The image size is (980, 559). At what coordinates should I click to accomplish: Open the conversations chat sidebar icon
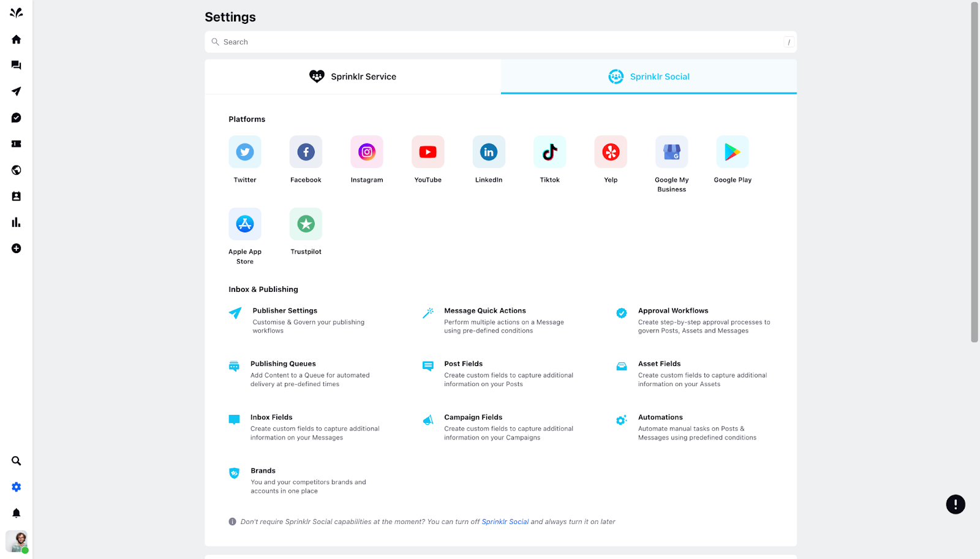pyautogui.click(x=17, y=65)
